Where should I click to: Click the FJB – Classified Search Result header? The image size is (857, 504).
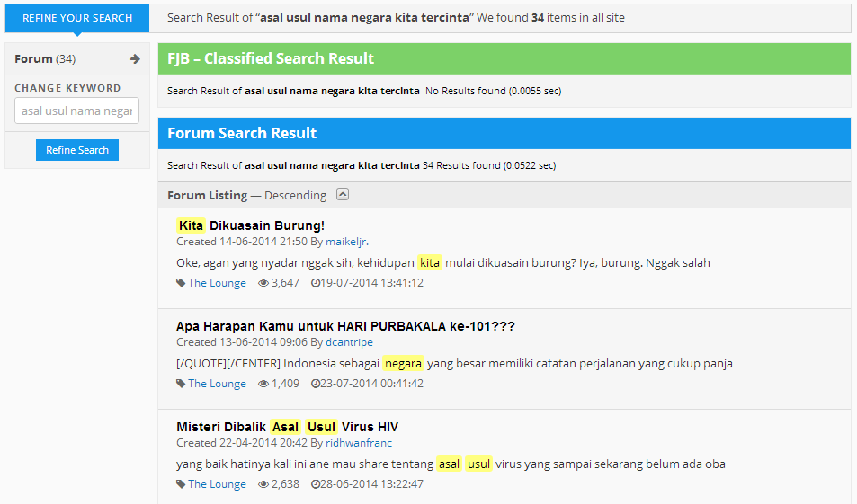click(x=504, y=58)
